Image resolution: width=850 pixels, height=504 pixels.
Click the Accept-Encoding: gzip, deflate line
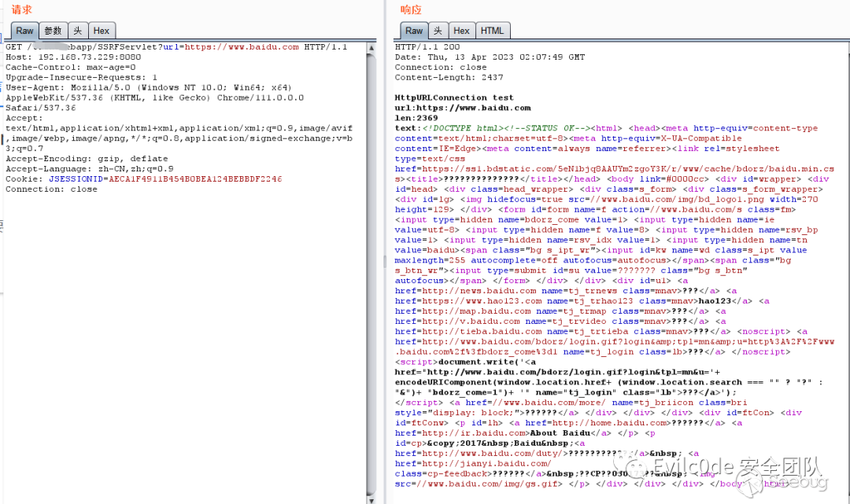tap(87, 159)
